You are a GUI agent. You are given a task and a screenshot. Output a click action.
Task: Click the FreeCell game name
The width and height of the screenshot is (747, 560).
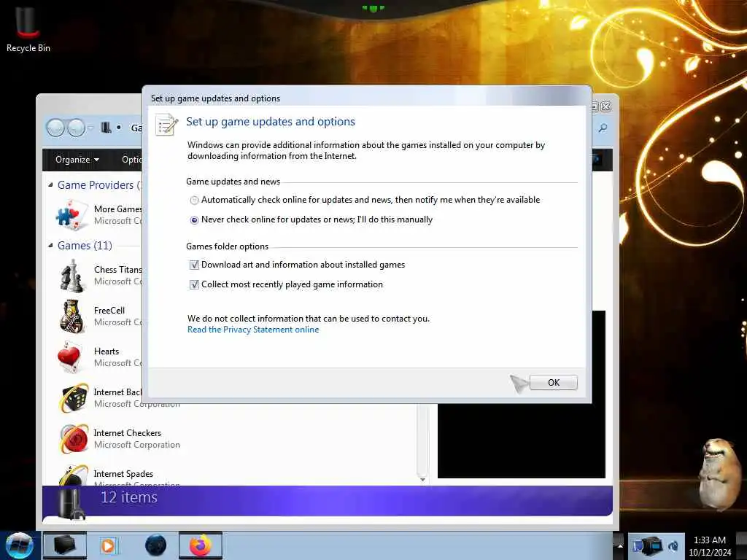pos(109,311)
